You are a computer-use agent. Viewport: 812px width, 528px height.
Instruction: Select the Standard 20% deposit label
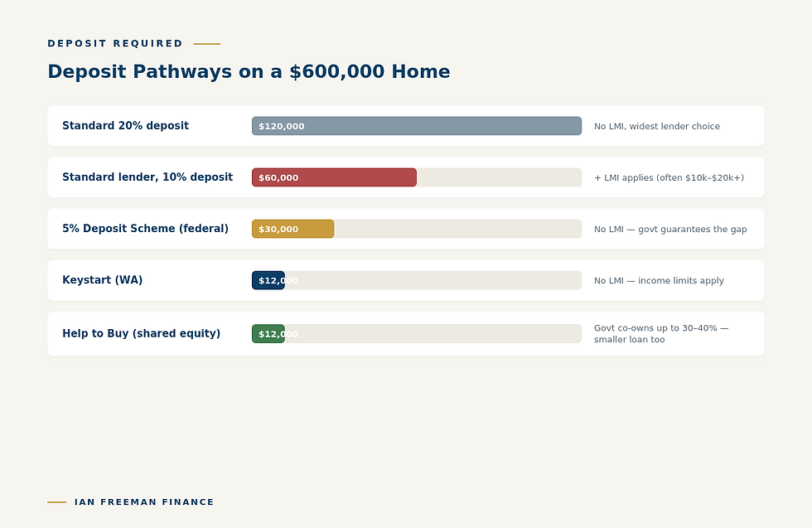125,126
